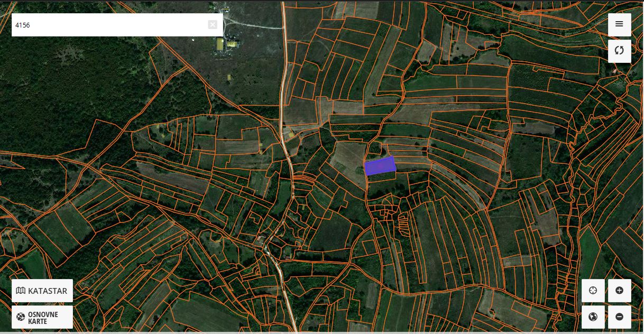Click the globe icon button
Image resolution: width=644 pixels, height=334 pixels.
tap(593, 317)
